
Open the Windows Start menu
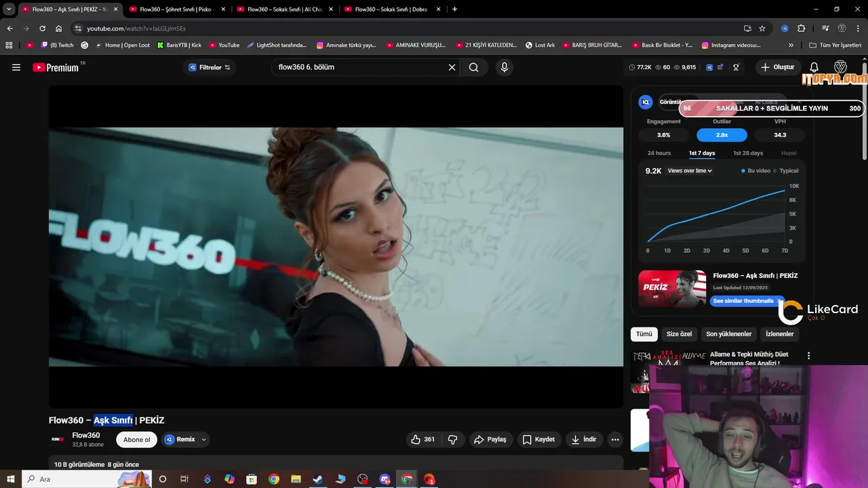click(x=10, y=479)
